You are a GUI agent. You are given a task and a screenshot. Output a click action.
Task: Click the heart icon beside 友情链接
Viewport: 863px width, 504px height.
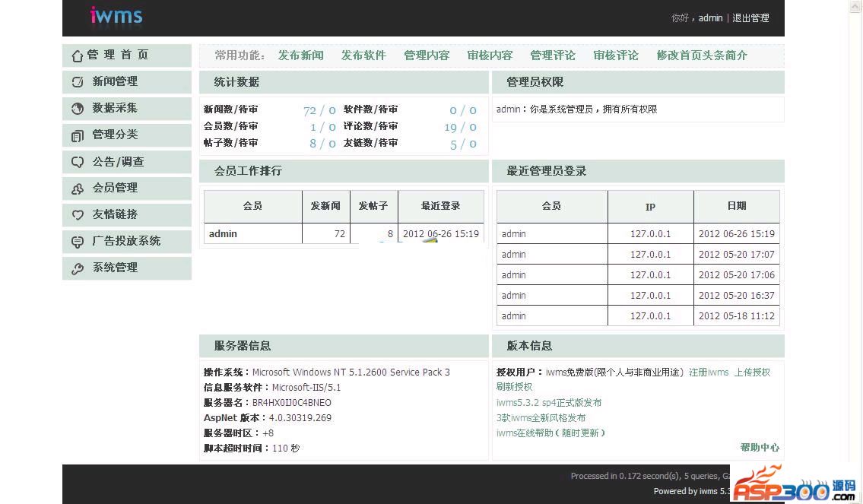click(78, 214)
